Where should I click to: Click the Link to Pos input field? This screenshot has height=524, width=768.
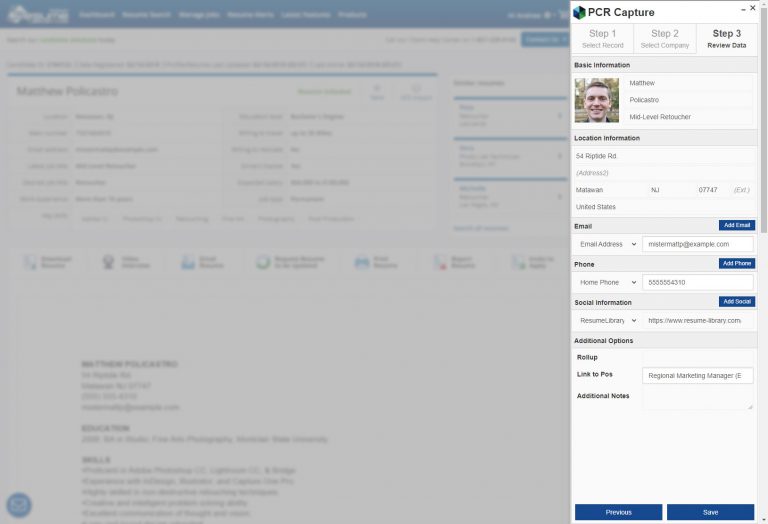click(697, 376)
